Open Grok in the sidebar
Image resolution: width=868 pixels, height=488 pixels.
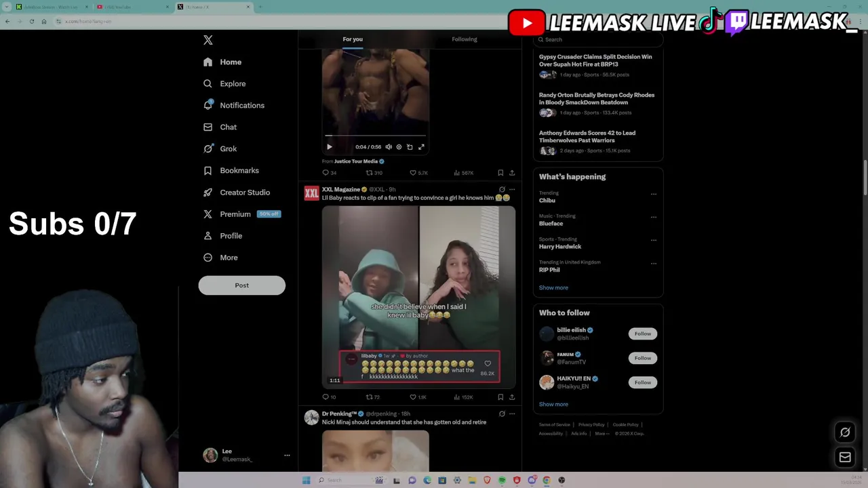coord(220,148)
